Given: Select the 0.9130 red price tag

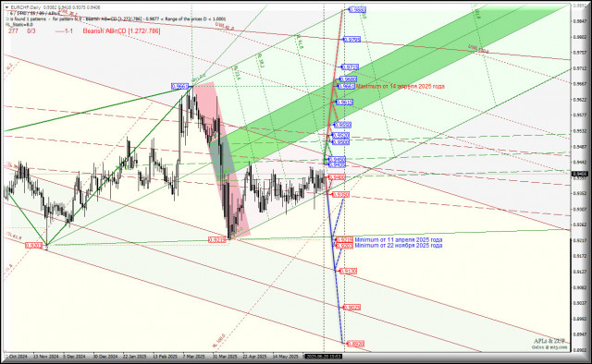Looking at the screenshot, I should [x=348, y=272].
